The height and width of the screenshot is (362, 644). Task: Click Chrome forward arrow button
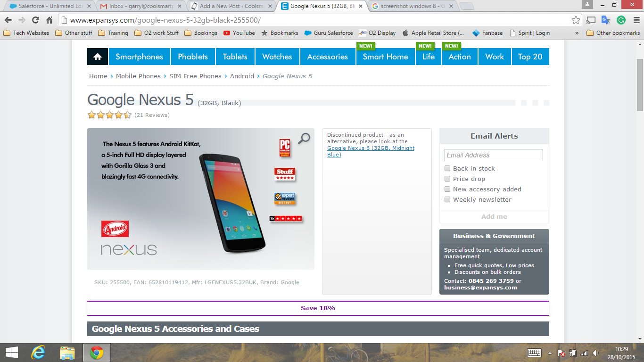click(22, 20)
